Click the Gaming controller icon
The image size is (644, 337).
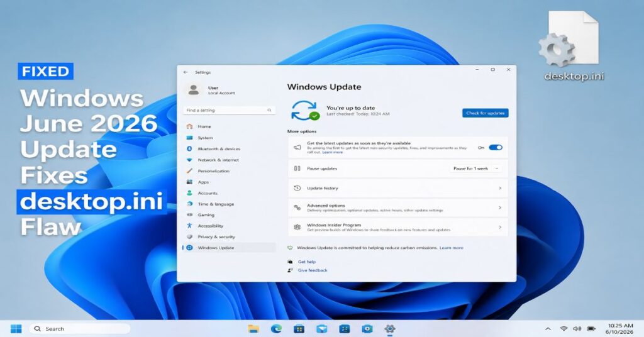click(189, 214)
